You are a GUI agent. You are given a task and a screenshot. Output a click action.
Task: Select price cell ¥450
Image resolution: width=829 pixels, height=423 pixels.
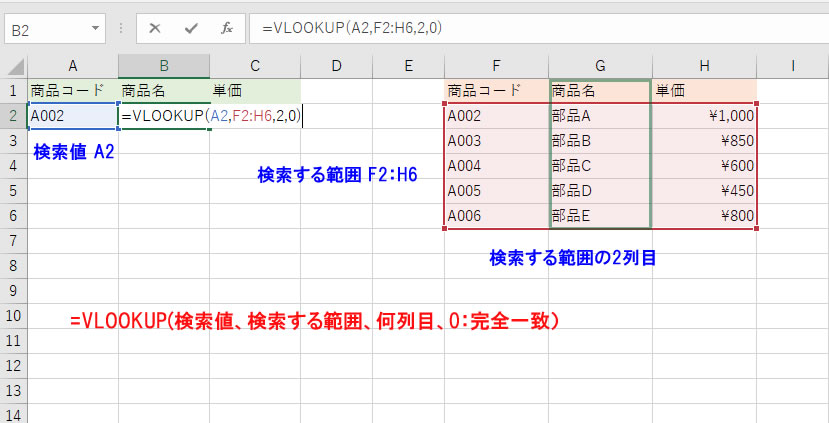pyautogui.click(x=704, y=191)
